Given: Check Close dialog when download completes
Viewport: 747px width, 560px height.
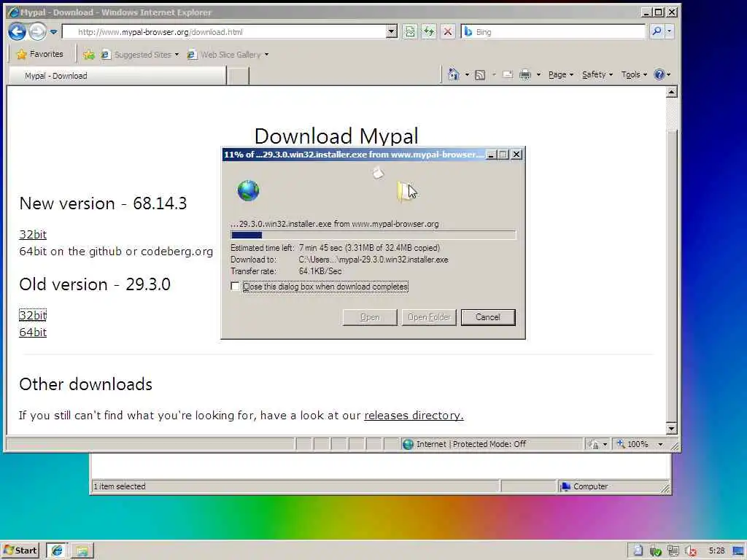Looking at the screenshot, I should (x=235, y=286).
